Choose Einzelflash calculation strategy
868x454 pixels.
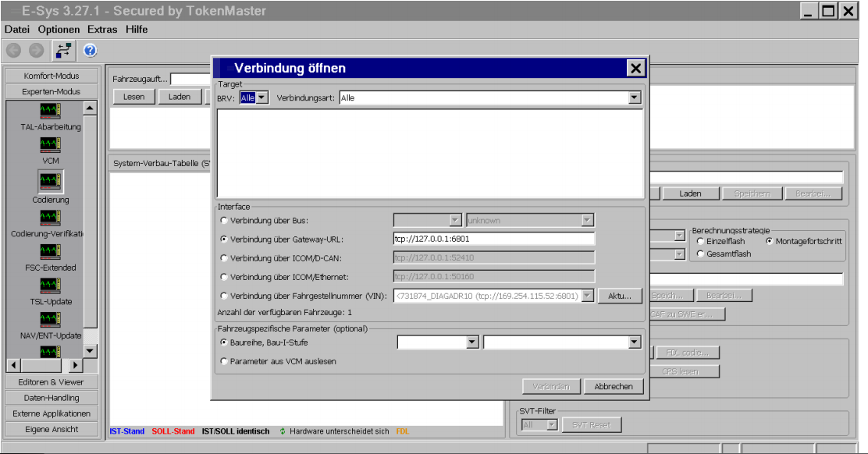(700, 241)
